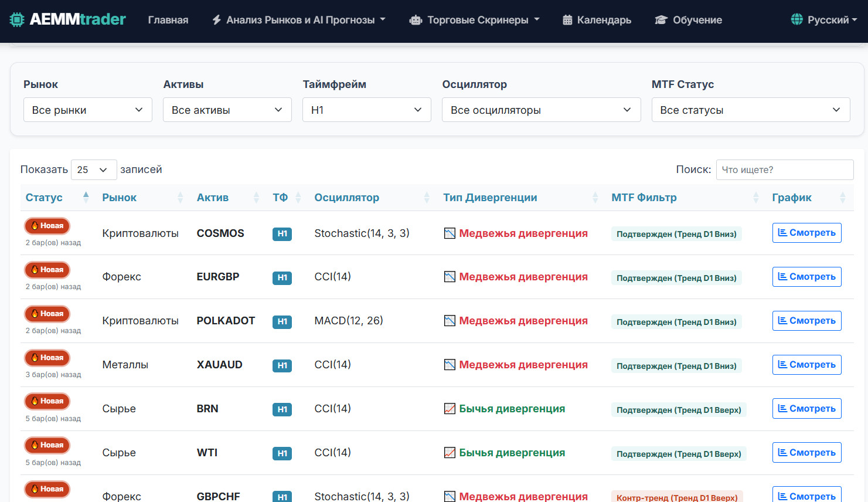
Task: Open the MTF Статус filter dropdown
Action: coord(751,110)
